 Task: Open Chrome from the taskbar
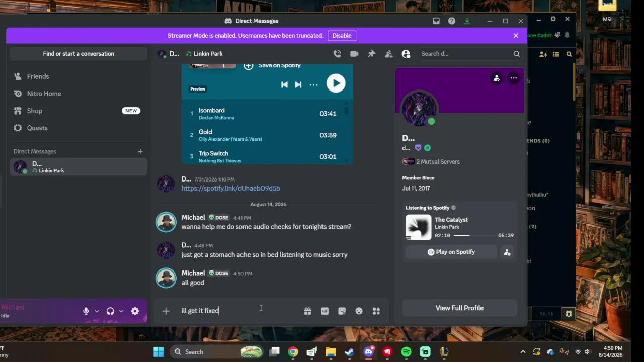pos(293,352)
